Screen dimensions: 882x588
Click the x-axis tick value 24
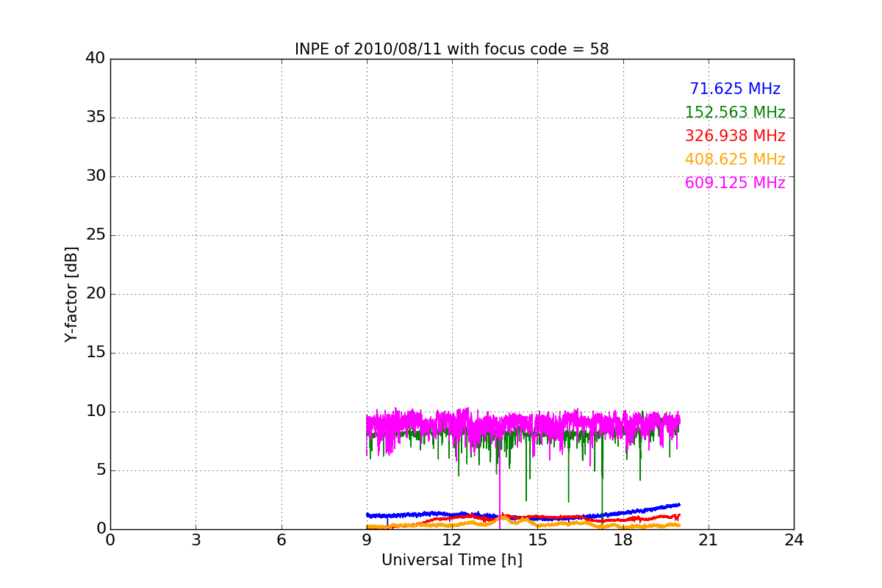pyautogui.click(x=794, y=540)
